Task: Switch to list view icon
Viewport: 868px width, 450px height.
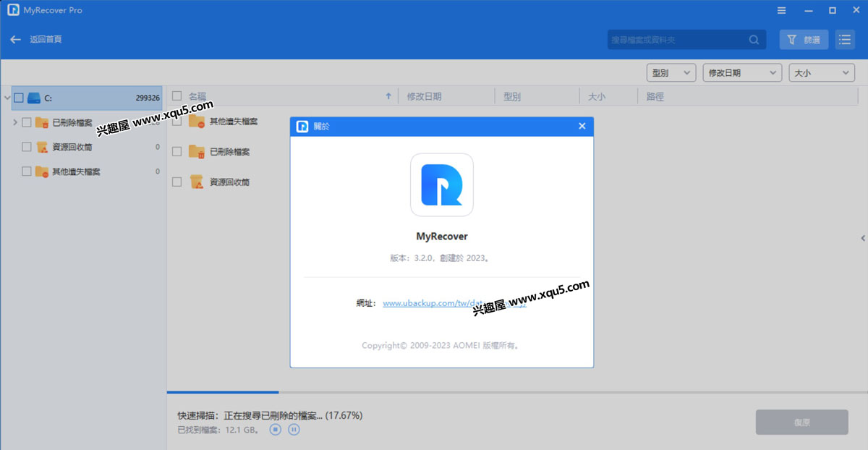Action: (844, 40)
